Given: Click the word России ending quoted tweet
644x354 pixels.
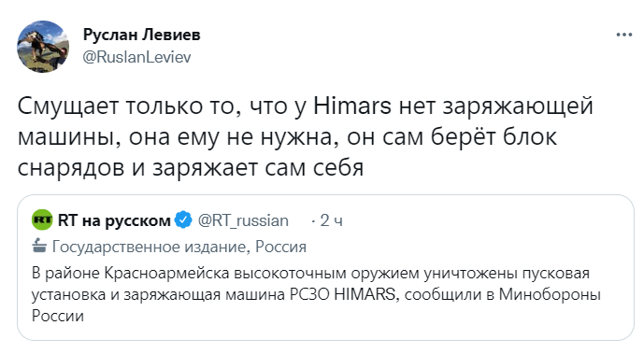Looking at the screenshot, I should (x=58, y=316).
